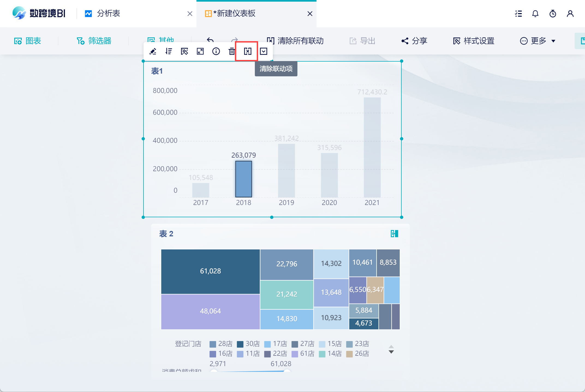Toggle the 14店 legend entry
The height and width of the screenshot is (392, 585).
click(x=330, y=354)
